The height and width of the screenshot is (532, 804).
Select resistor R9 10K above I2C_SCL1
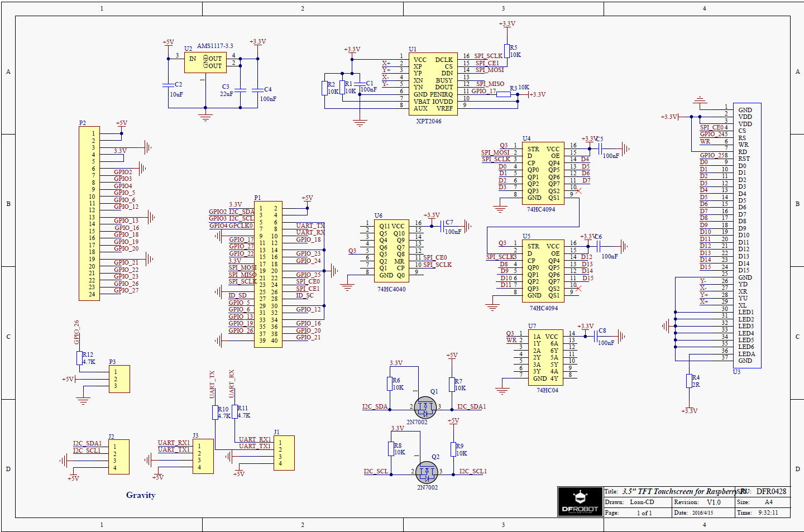pos(453,449)
